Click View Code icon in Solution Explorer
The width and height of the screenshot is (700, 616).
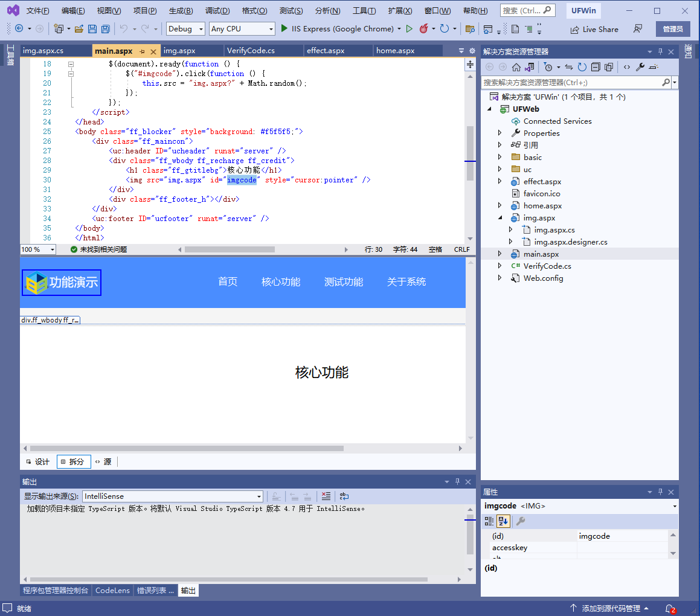click(x=627, y=67)
